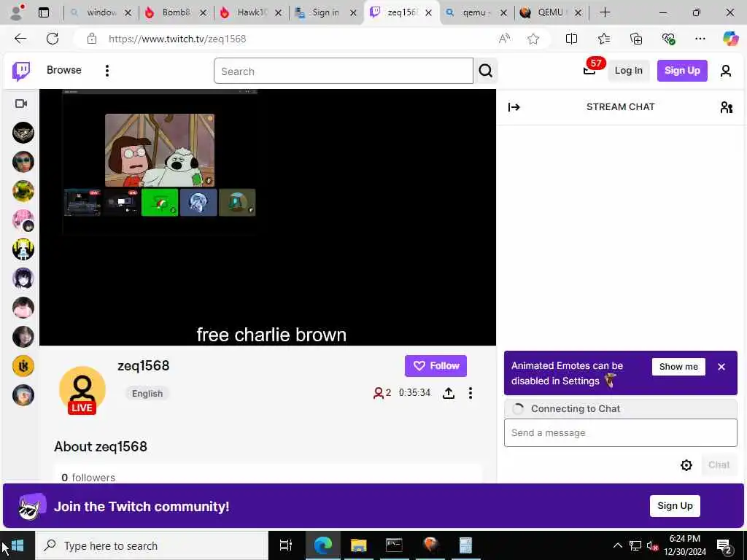Click Sign Up in community banner
The height and width of the screenshot is (560, 747).
pos(675,506)
